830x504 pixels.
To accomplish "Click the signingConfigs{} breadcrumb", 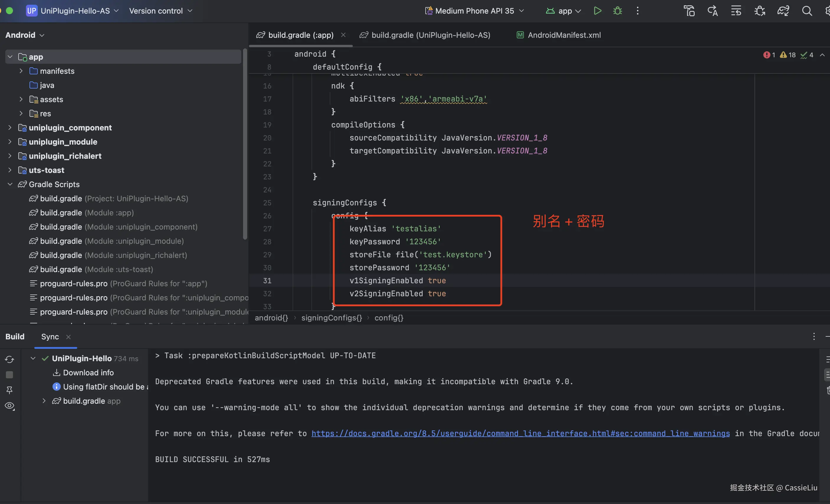I will coord(331,318).
